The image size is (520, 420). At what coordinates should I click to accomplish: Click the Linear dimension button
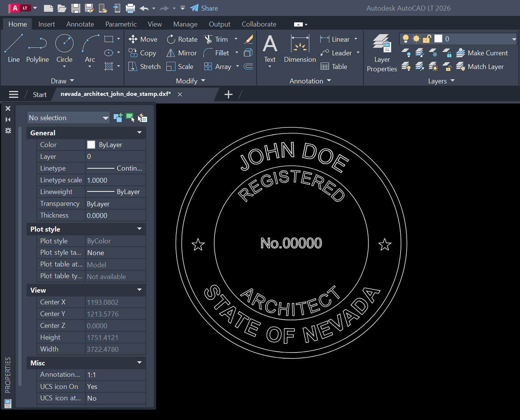pyautogui.click(x=335, y=39)
